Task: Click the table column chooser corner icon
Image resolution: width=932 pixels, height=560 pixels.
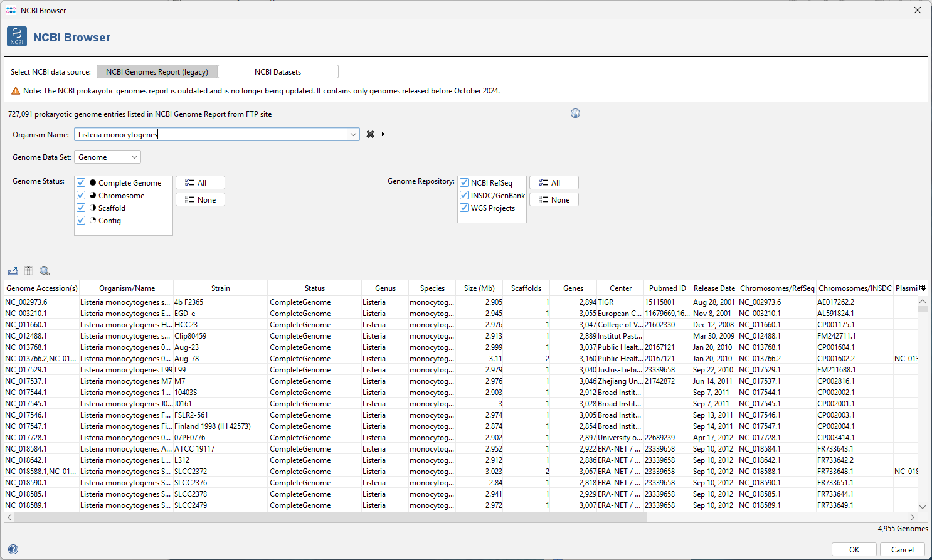Action: tap(922, 288)
